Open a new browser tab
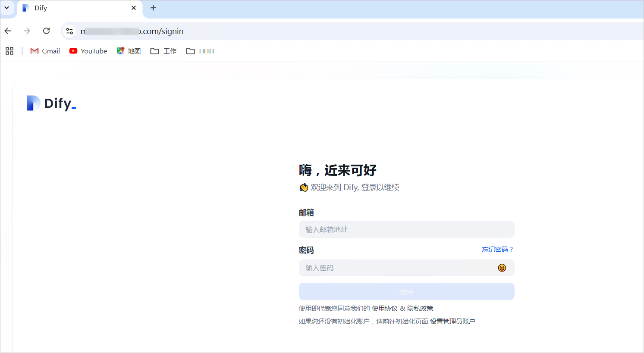Image resolution: width=644 pixels, height=353 pixels. point(153,8)
